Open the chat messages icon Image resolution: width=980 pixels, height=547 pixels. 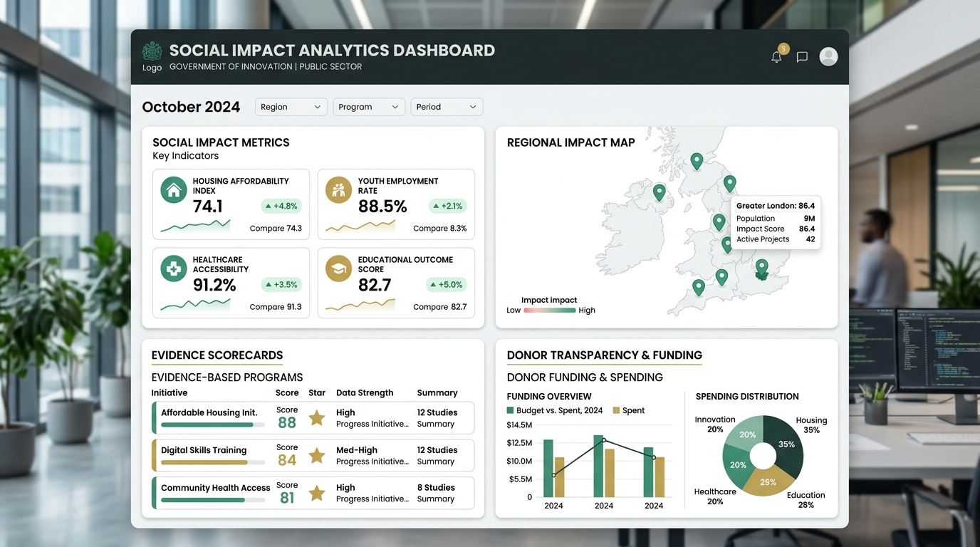tap(802, 57)
